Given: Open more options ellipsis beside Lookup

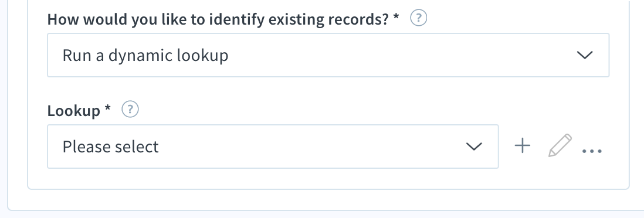Looking at the screenshot, I should 592,151.
